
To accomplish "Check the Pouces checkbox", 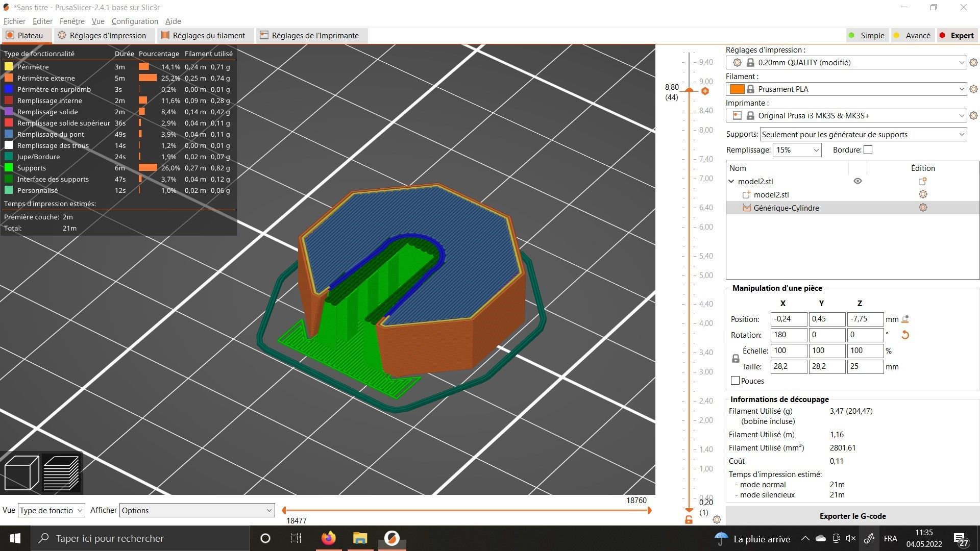I will click(x=735, y=381).
